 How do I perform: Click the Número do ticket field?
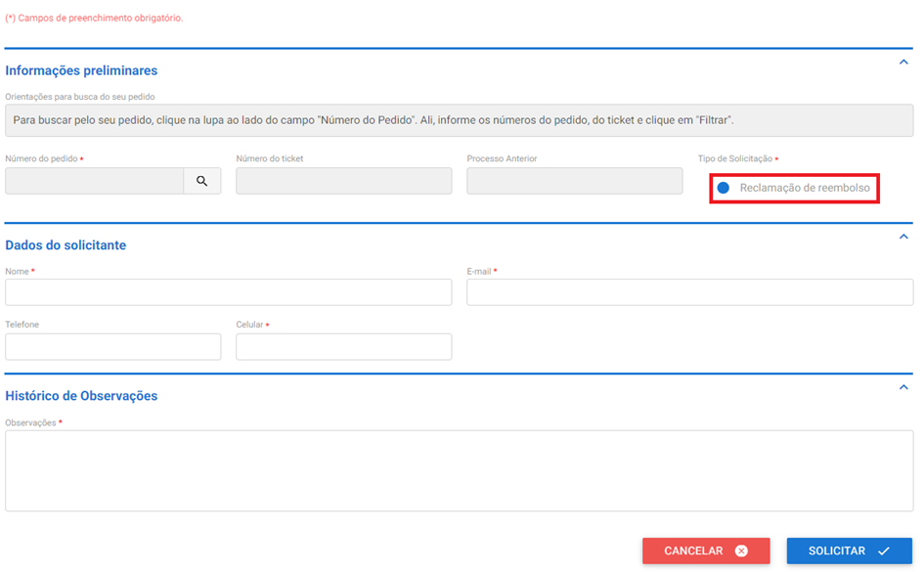pyautogui.click(x=343, y=181)
